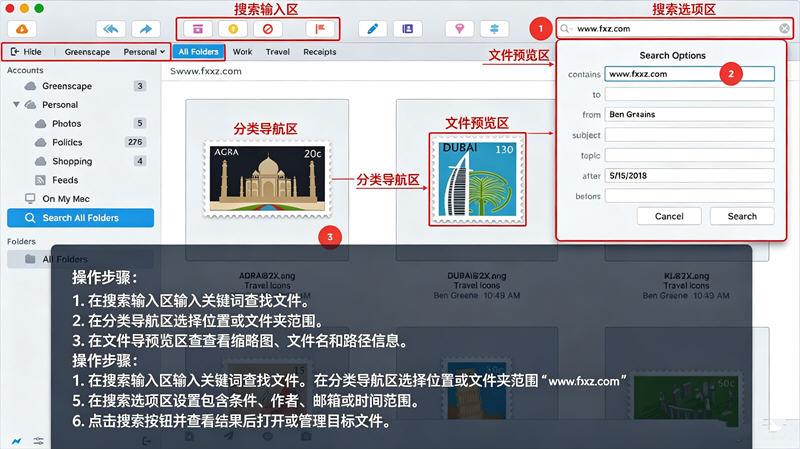Click the 'after' date field
800x449 pixels.
690,176
